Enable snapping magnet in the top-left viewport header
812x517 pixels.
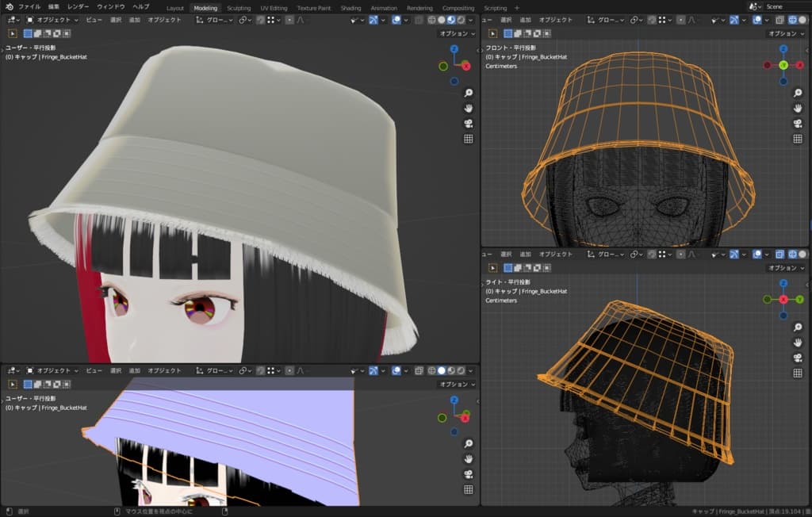pyautogui.click(x=261, y=20)
